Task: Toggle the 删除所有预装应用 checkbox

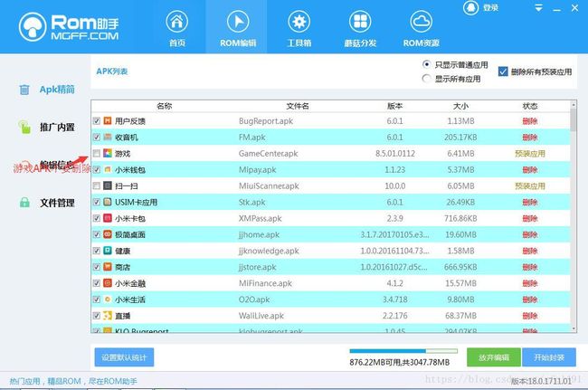Action: click(x=503, y=71)
